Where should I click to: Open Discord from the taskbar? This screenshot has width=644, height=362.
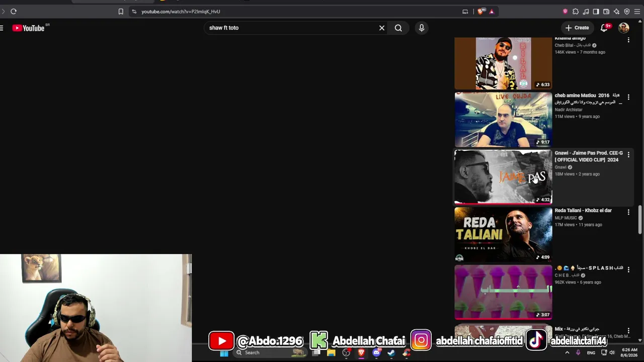tap(376, 353)
